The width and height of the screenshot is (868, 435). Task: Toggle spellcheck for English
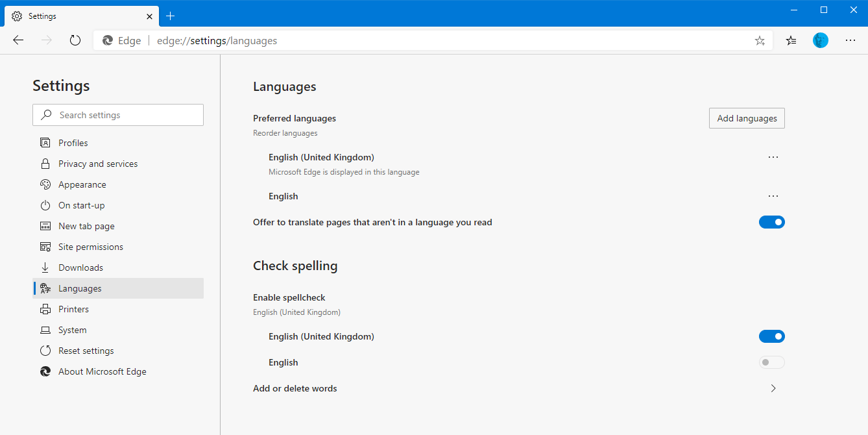click(771, 362)
